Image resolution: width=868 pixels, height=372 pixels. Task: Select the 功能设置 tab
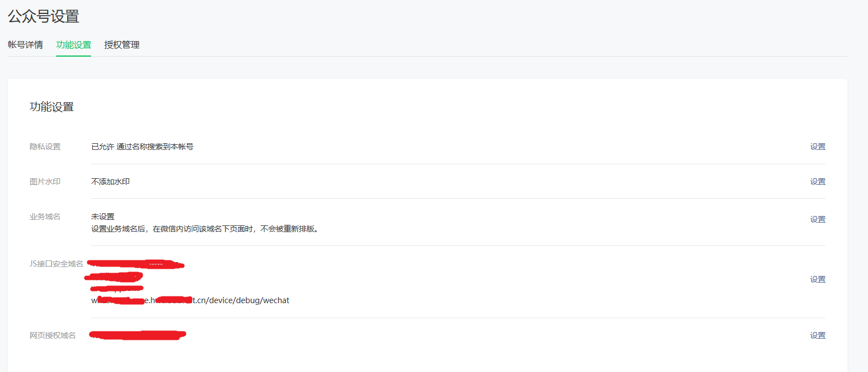pyautogui.click(x=73, y=45)
